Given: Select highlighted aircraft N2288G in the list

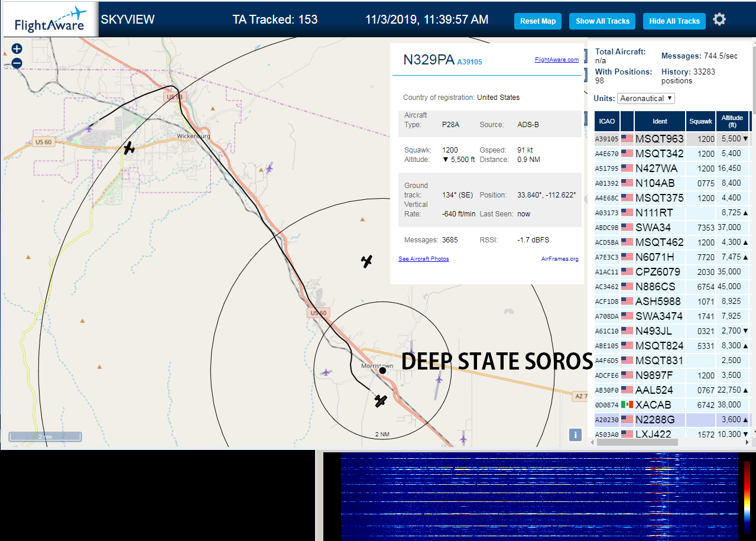Looking at the screenshot, I should [x=673, y=420].
